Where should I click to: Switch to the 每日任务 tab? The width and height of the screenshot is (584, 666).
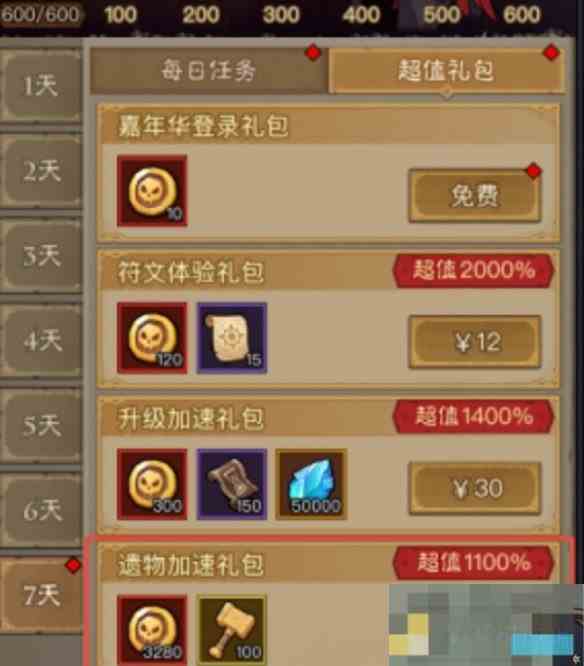click(x=209, y=71)
